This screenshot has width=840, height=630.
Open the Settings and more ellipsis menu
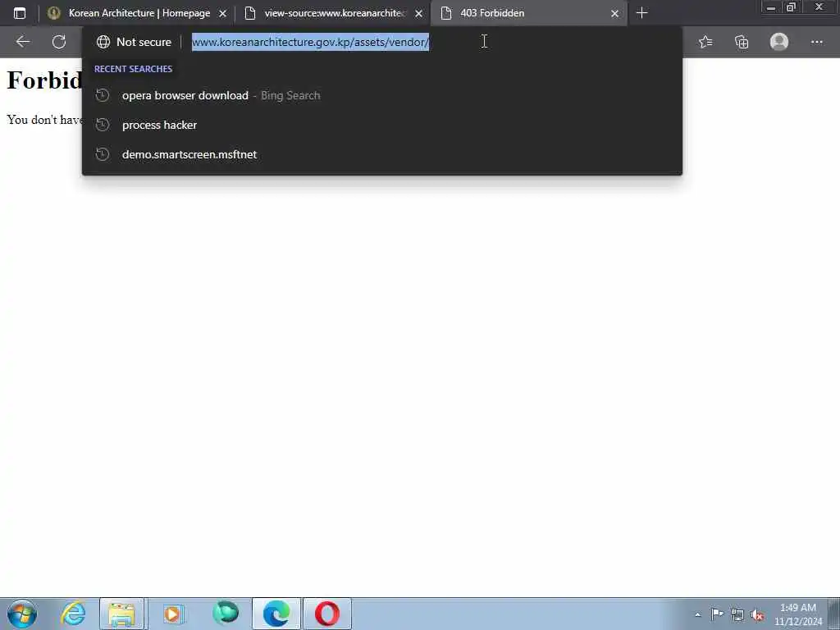click(x=816, y=42)
